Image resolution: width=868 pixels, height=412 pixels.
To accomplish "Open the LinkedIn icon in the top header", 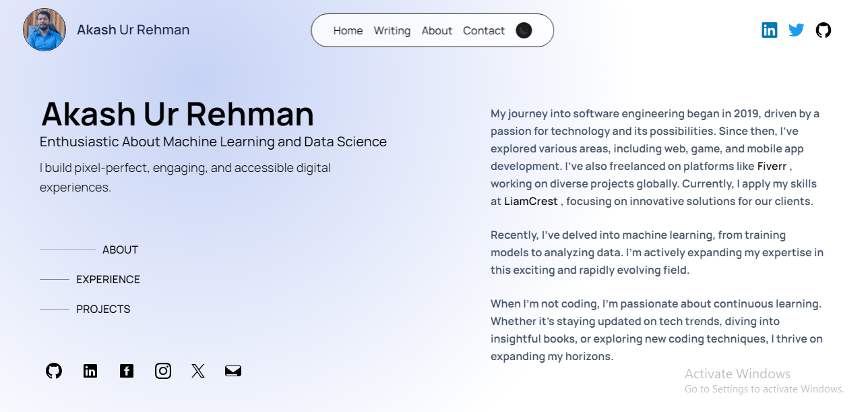I will [770, 30].
